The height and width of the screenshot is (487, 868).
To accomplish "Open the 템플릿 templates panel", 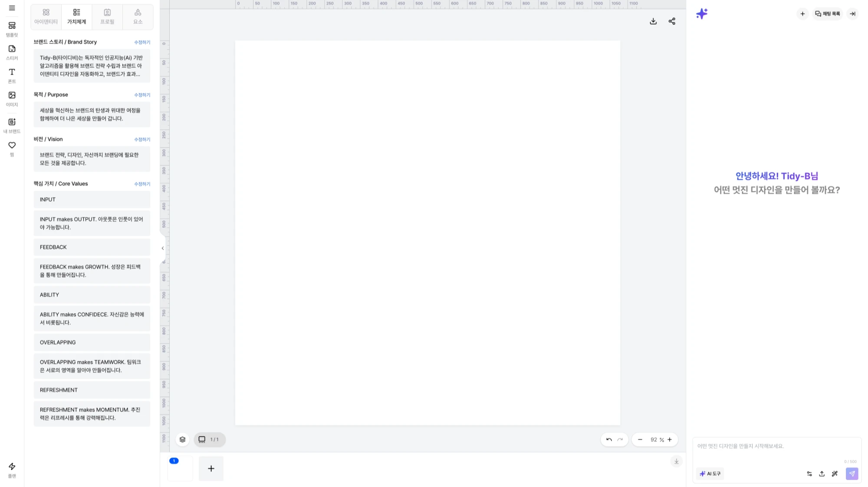I will pyautogui.click(x=12, y=29).
